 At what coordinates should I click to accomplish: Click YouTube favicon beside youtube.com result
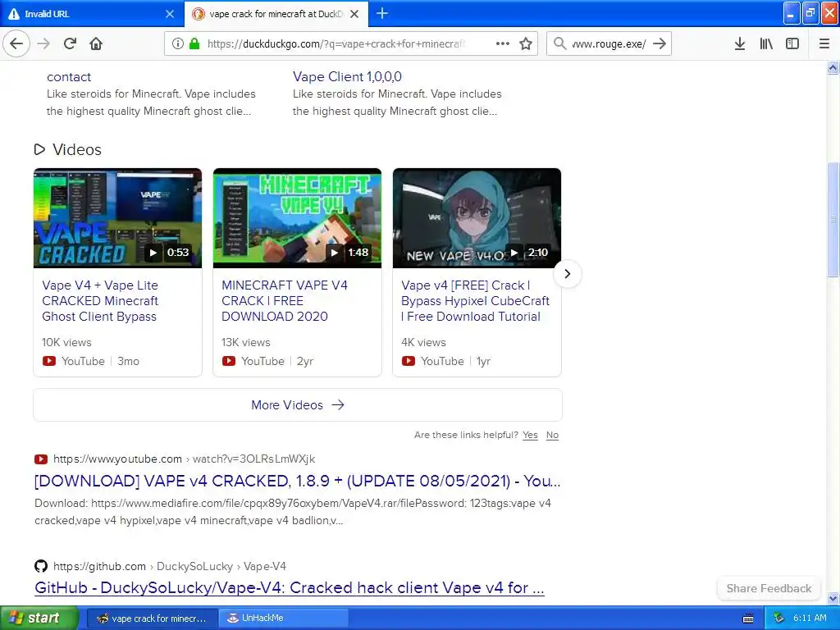(41, 459)
